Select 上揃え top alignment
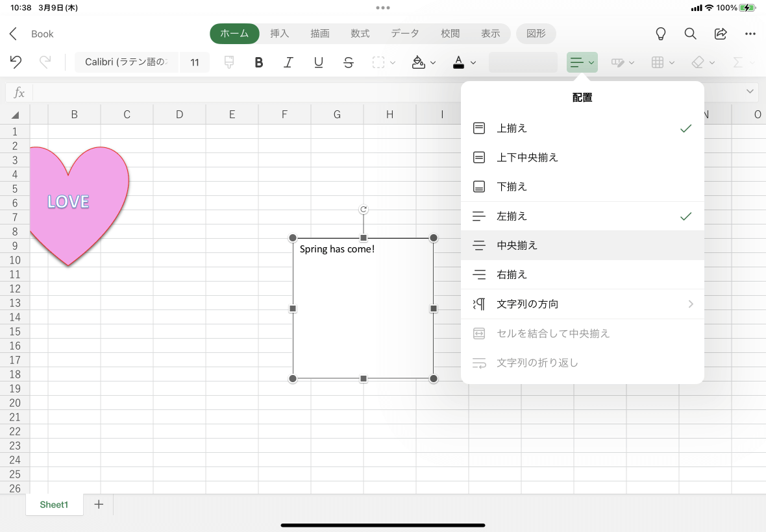 click(x=582, y=128)
